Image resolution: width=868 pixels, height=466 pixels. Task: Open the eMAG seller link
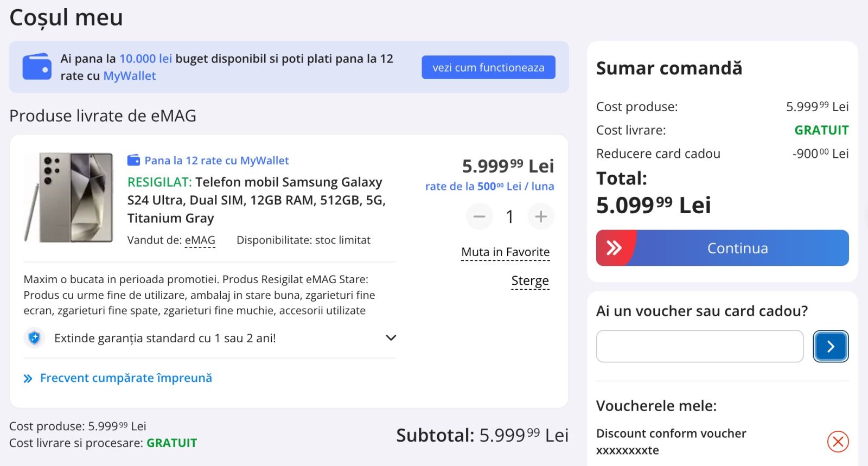[x=200, y=240]
